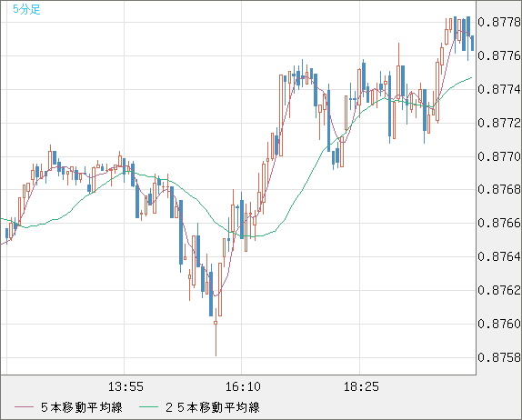Screen dimensions: 522x420
Task: Click the 5本移動平均線 legend text
Action: click(x=82, y=407)
